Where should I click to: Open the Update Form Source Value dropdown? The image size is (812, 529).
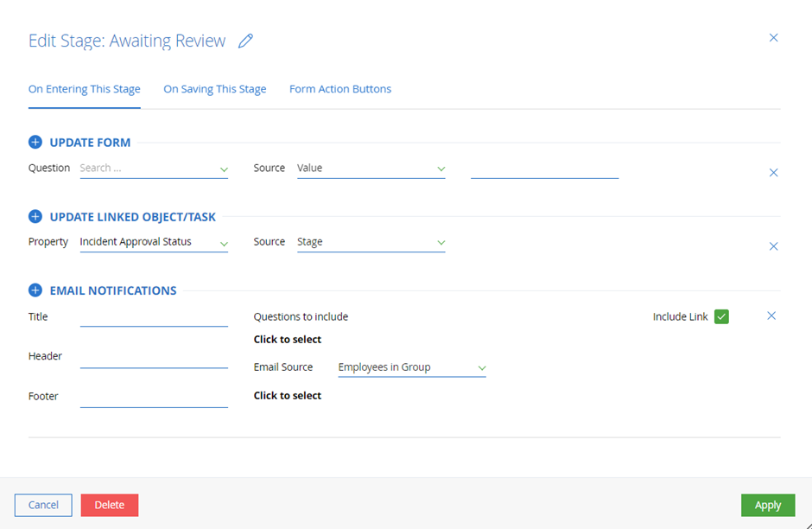371,169
